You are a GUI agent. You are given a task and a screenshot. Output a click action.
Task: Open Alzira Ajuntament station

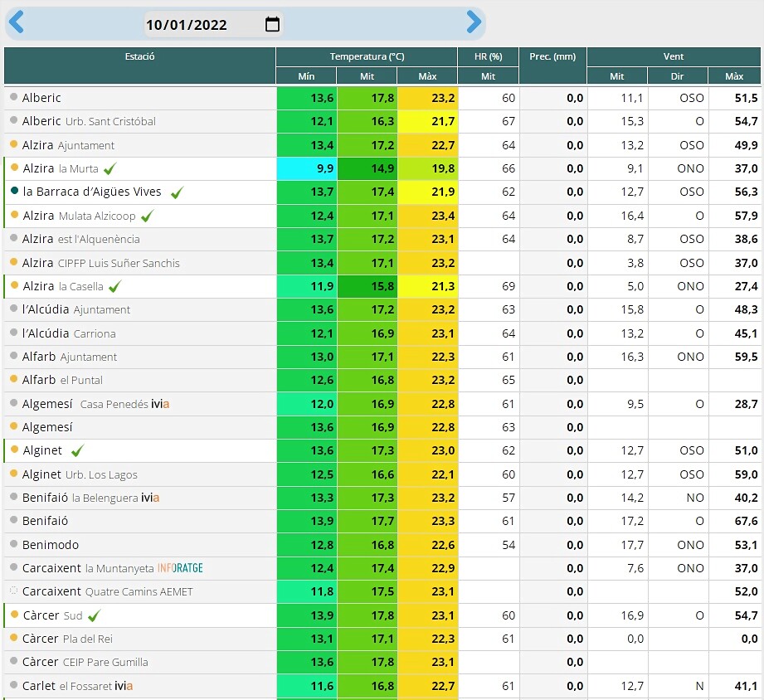382,145
